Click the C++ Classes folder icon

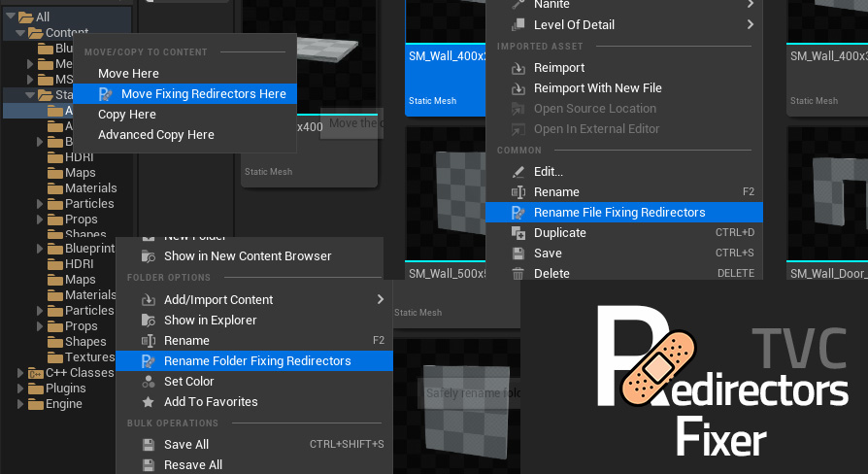35,373
